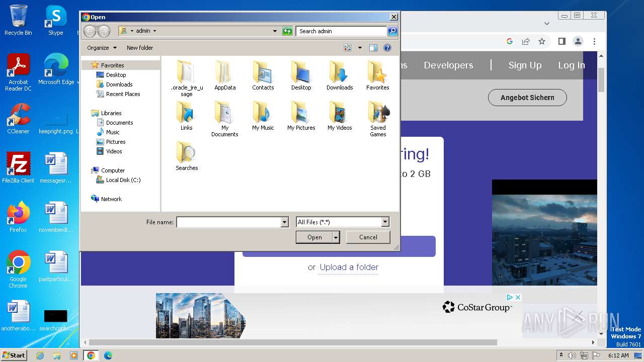This screenshot has height=362, width=644.
Task: Select the Favorites folder in file list
Action: (x=378, y=75)
